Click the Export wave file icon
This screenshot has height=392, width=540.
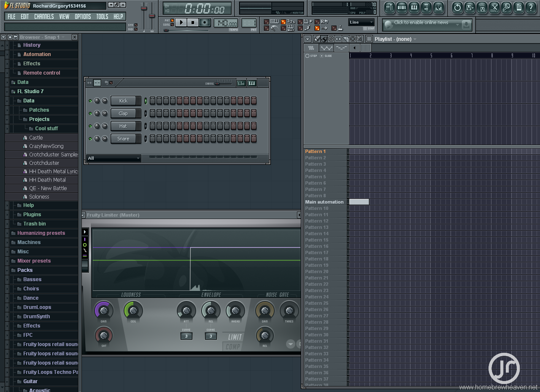(482, 7)
